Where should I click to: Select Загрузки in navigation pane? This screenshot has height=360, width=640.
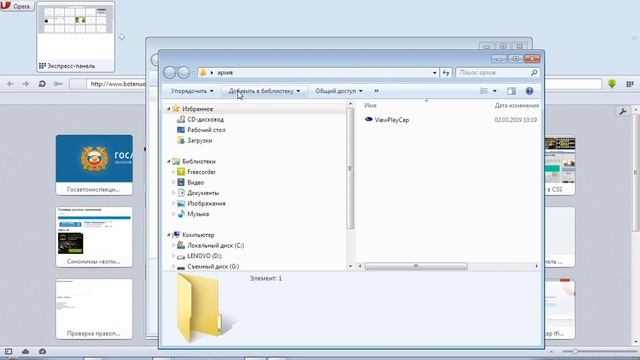click(199, 140)
